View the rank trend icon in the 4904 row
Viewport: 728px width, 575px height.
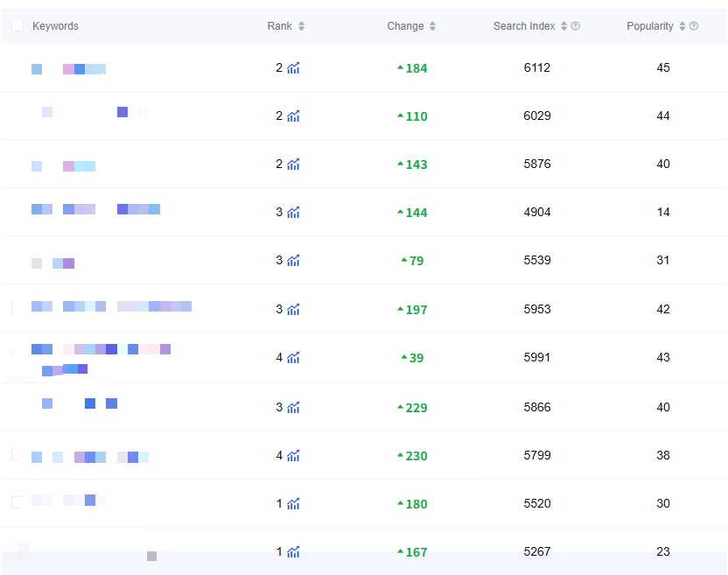[293, 213]
